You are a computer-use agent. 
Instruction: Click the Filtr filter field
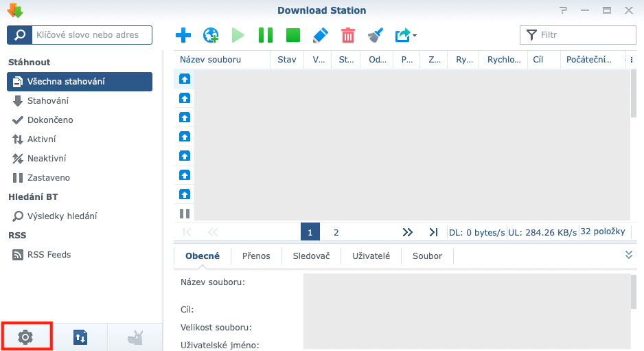(578, 35)
